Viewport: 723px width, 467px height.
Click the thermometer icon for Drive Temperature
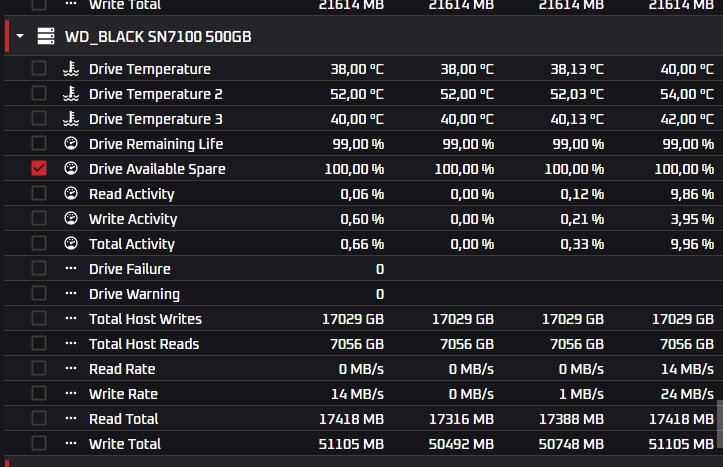[71, 68]
